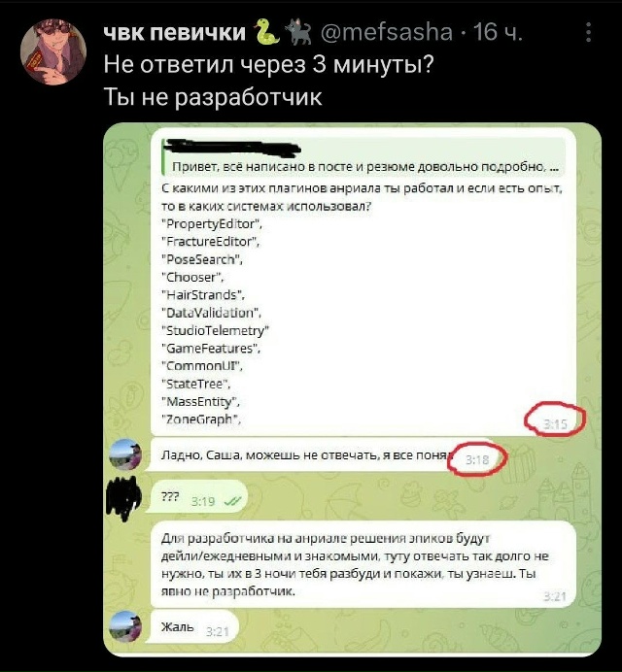The width and height of the screenshot is (622, 672).
Task: Select the ??? message bubble
Action: click(197, 497)
